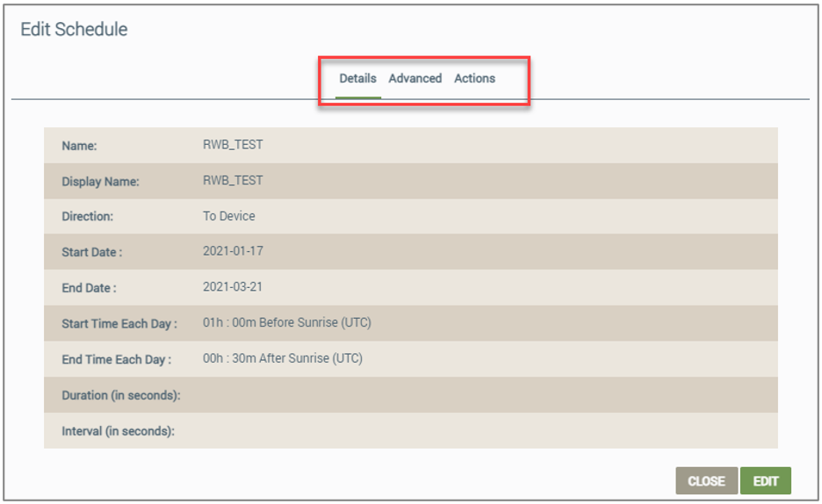Switch to the Details tab
This screenshot has width=822, height=504.
click(x=357, y=78)
